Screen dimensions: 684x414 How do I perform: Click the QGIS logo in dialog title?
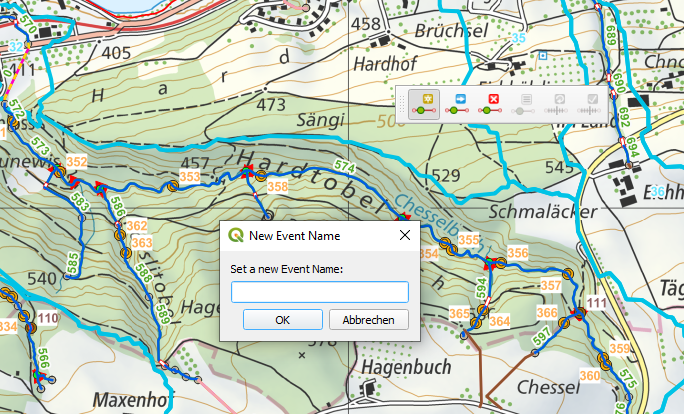pos(236,236)
